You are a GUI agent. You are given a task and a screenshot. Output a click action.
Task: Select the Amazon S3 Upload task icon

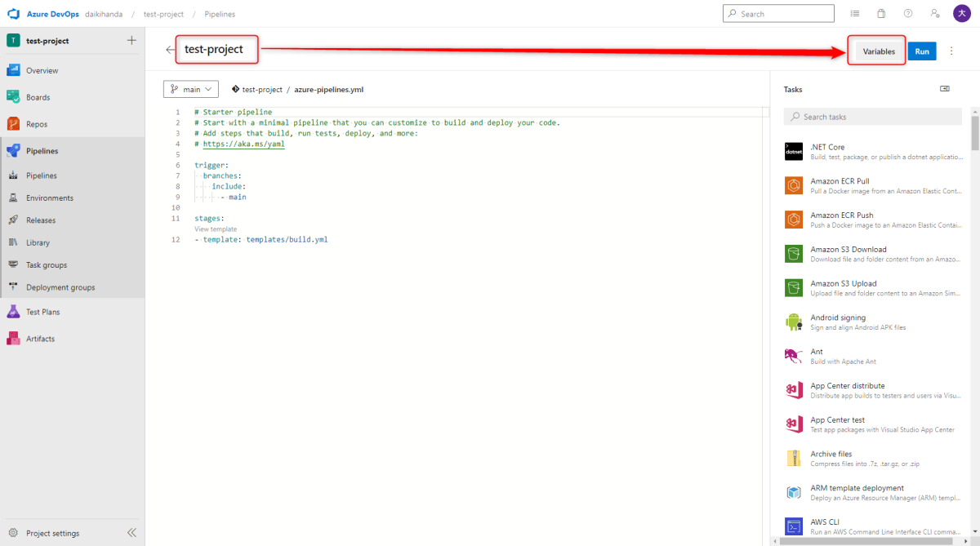point(793,287)
